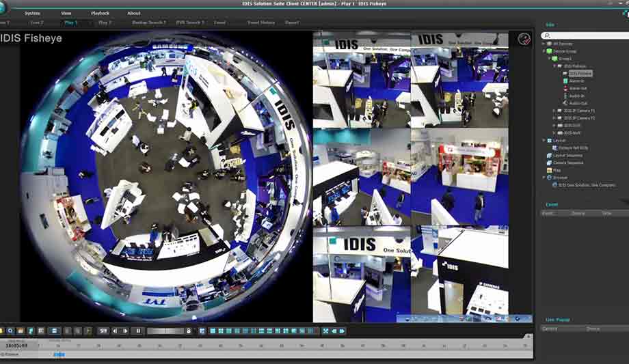This screenshot has height=364, width=629.
Task: Open the About menu
Action: 133,13
